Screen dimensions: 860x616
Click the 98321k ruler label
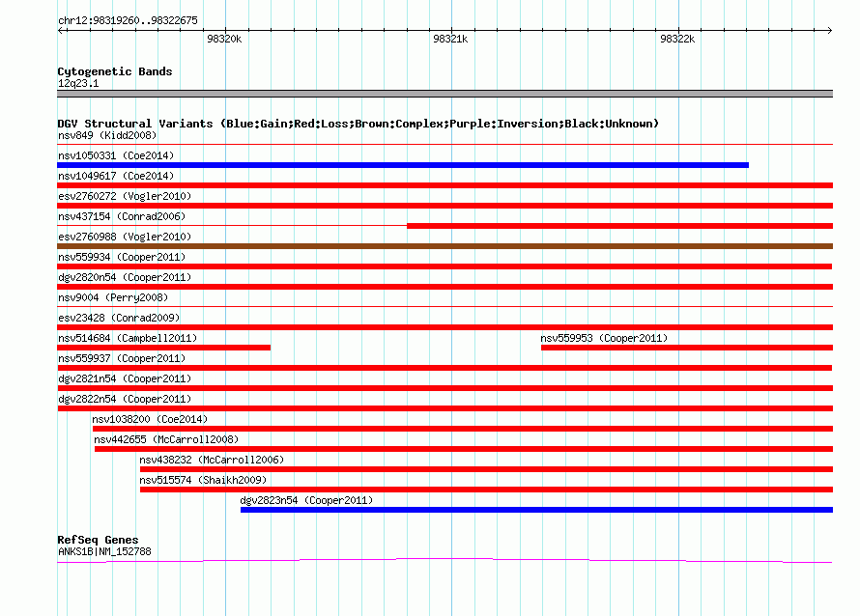450,39
